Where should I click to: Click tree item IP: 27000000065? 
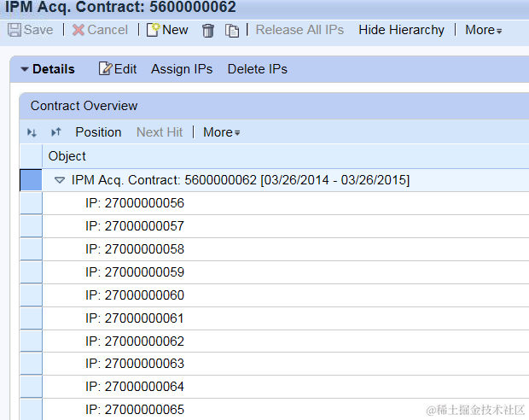(x=135, y=410)
